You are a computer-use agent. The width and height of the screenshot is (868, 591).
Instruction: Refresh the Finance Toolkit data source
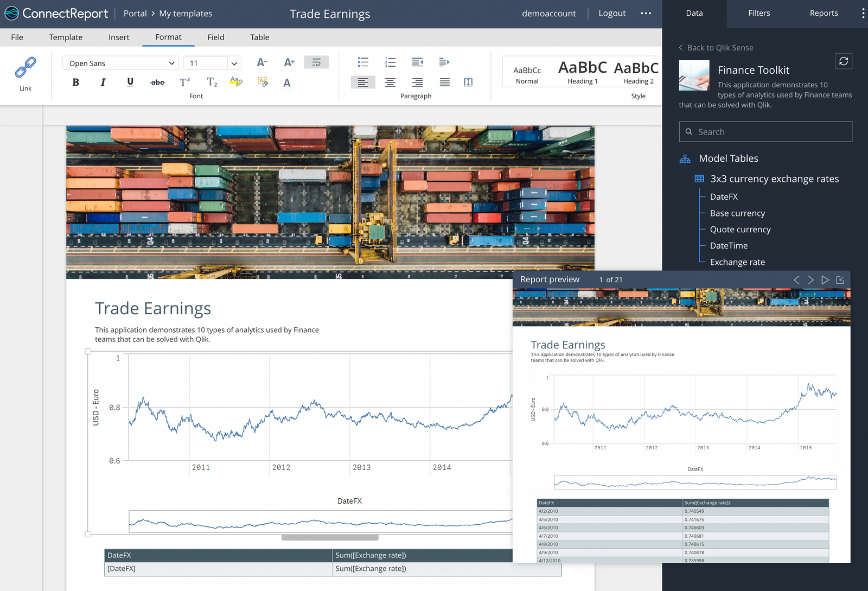point(843,61)
